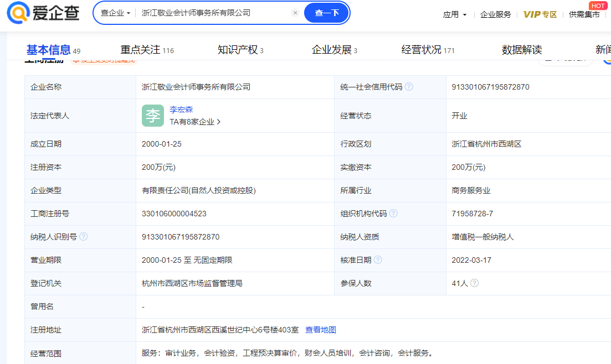The image size is (611, 364).
Task: Select registration number 330106000004523
Action: [x=174, y=214]
